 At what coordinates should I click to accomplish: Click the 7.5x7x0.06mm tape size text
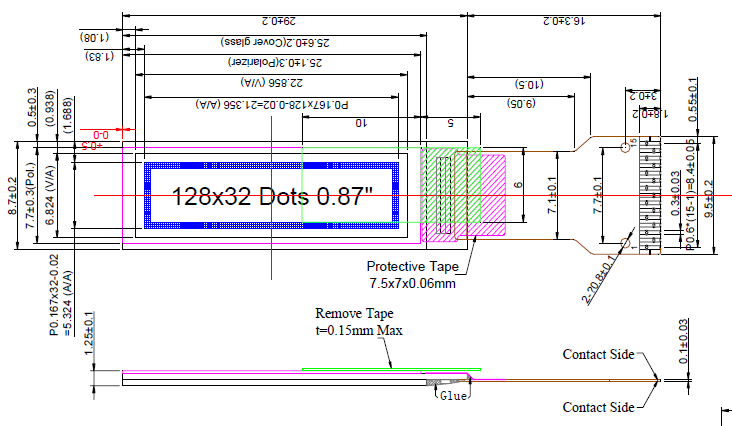click(x=412, y=283)
